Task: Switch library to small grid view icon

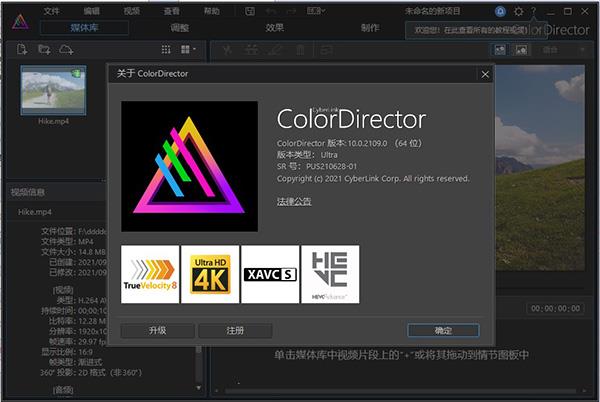Action: coord(166,49)
